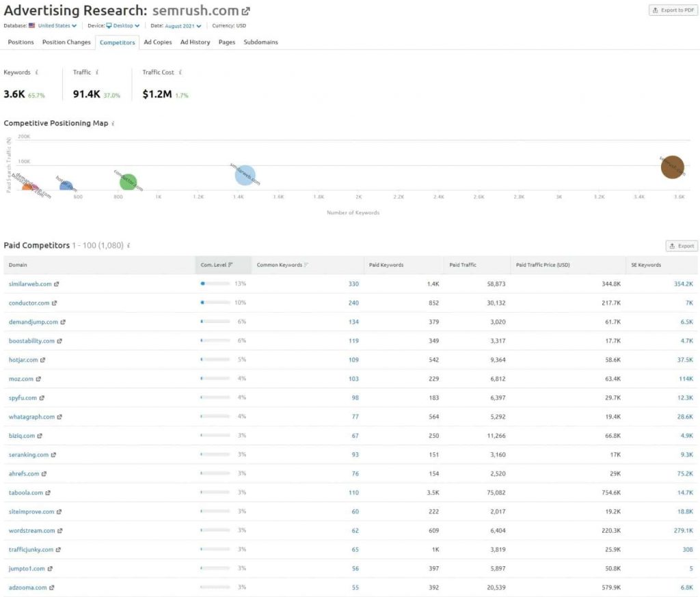
Task: Sort by Com. Level column icon
Action: coord(230,264)
